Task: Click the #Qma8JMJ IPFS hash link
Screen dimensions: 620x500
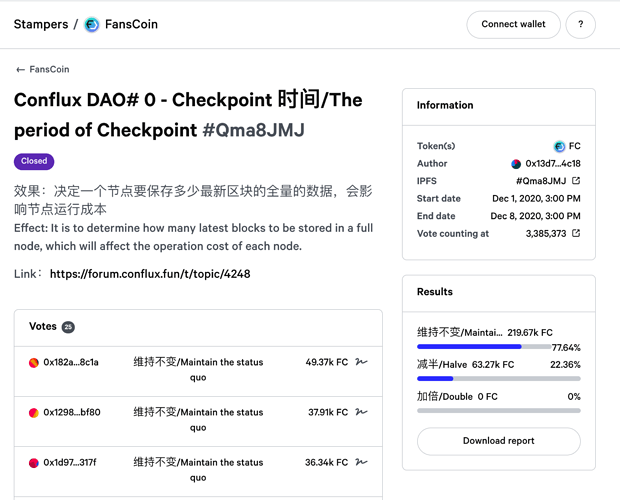Action: [x=541, y=181]
